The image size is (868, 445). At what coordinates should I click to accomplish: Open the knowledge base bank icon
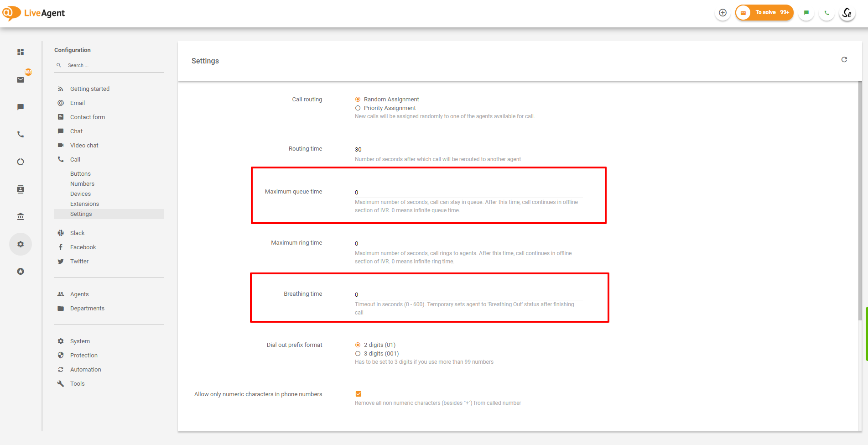coord(21,217)
